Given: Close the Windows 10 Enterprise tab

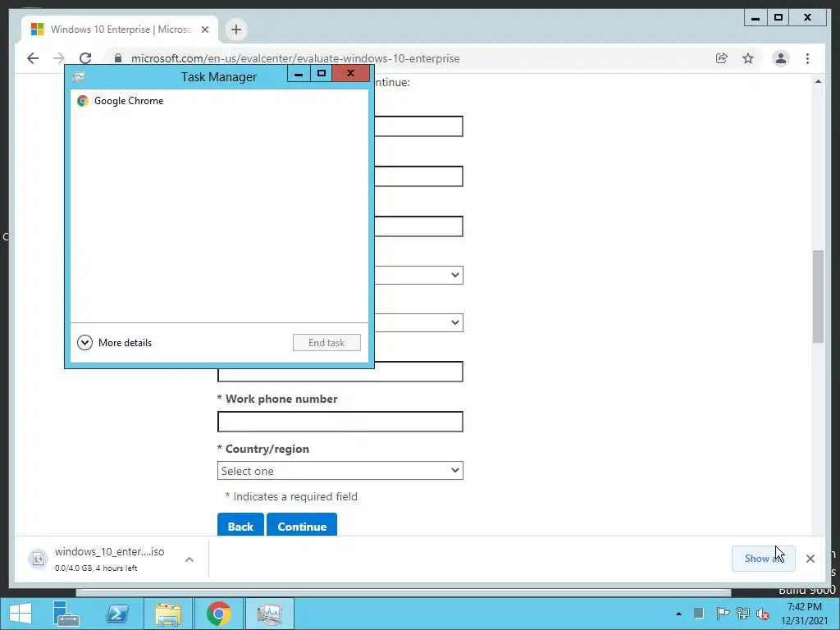Looking at the screenshot, I should pyautogui.click(x=204, y=30).
